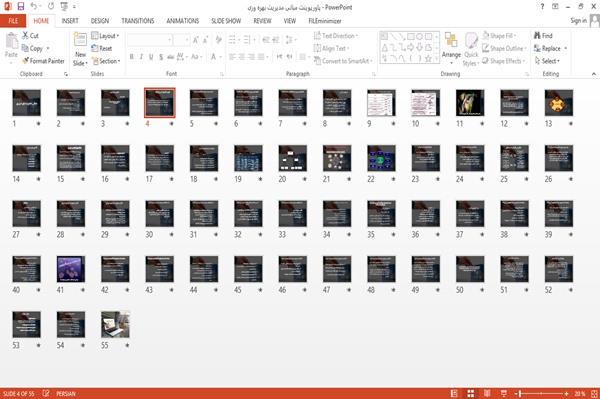Click Ribbon Display Options icon
The height and width of the screenshot is (399, 600).
click(555, 7)
